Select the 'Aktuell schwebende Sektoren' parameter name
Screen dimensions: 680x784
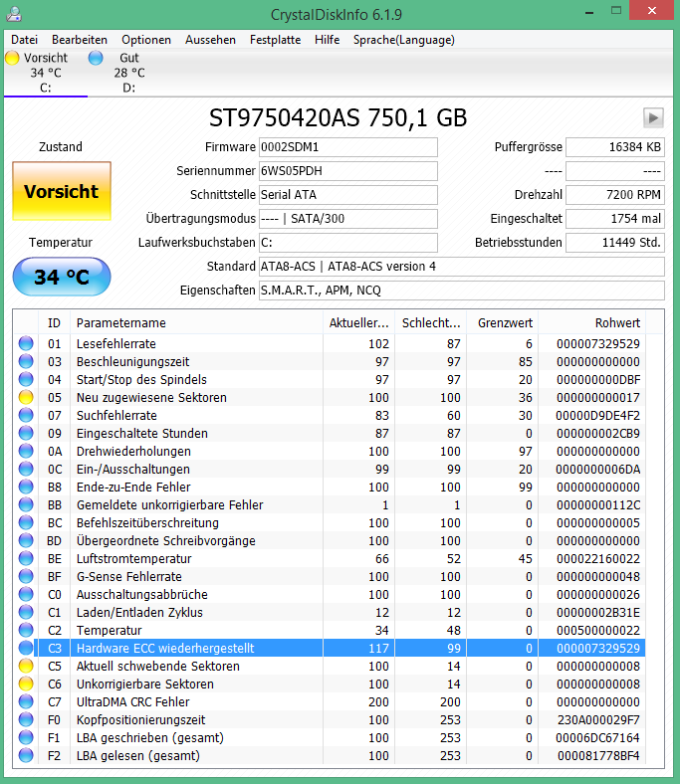(158, 666)
